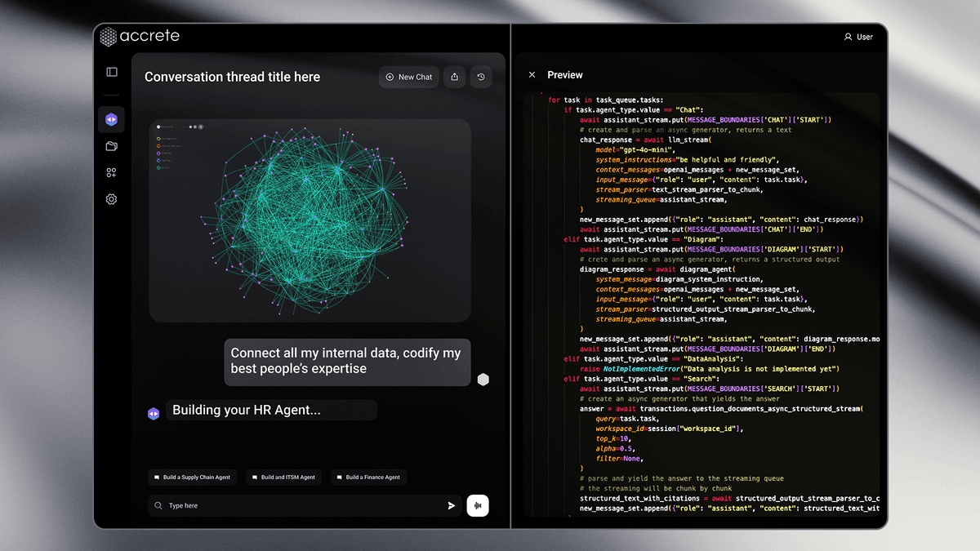Start a New Chat
The height and width of the screenshot is (551, 980).
pos(408,77)
